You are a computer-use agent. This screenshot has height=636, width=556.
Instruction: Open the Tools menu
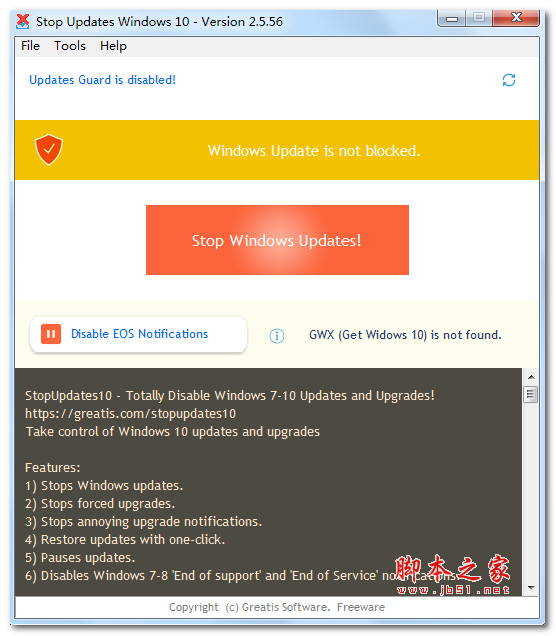coord(70,46)
